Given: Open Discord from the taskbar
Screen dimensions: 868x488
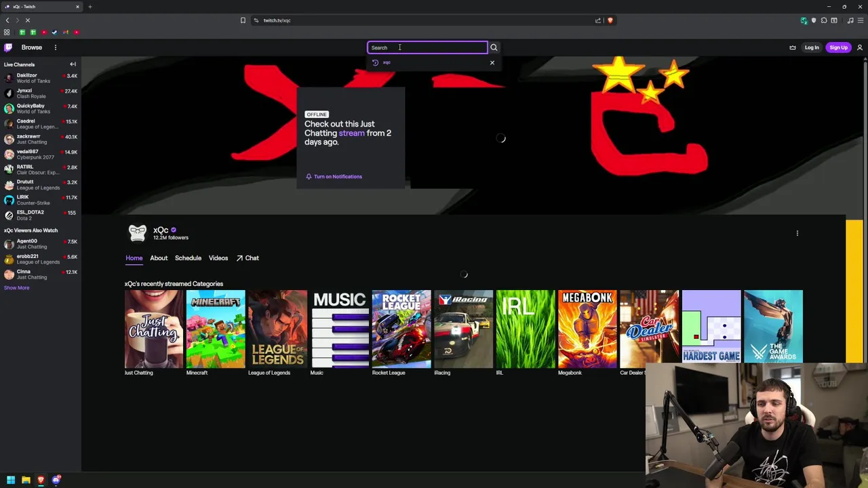Looking at the screenshot, I should tap(56, 480).
